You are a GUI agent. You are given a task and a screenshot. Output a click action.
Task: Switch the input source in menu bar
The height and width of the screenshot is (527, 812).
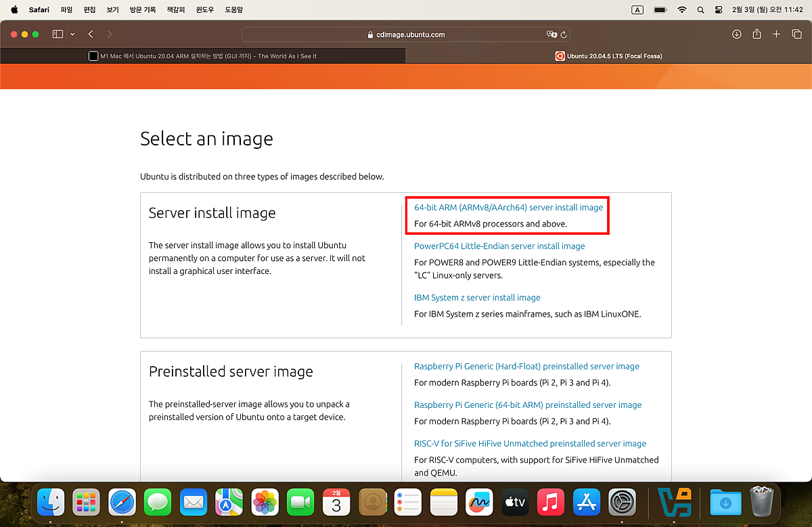637,10
